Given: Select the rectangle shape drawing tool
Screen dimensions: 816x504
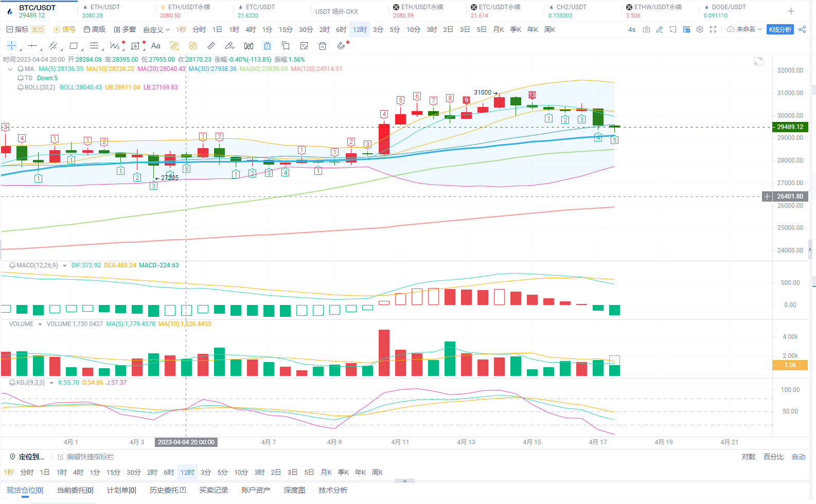Looking at the screenshot, I should tap(74, 46).
